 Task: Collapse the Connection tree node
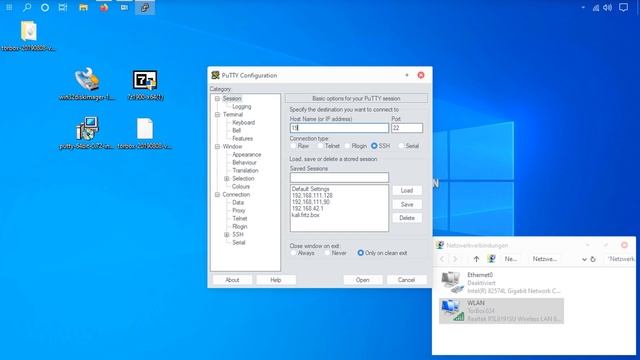(217, 194)
